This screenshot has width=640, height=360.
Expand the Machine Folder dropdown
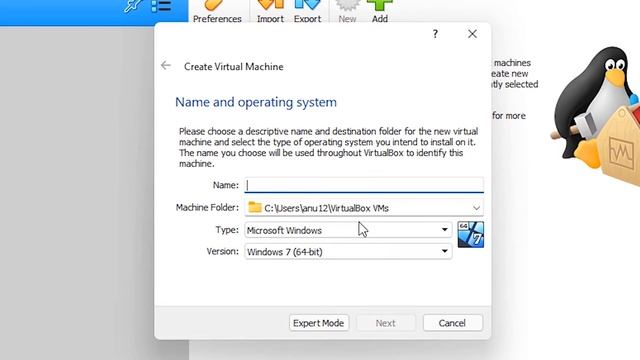click(x=476, y=208)
